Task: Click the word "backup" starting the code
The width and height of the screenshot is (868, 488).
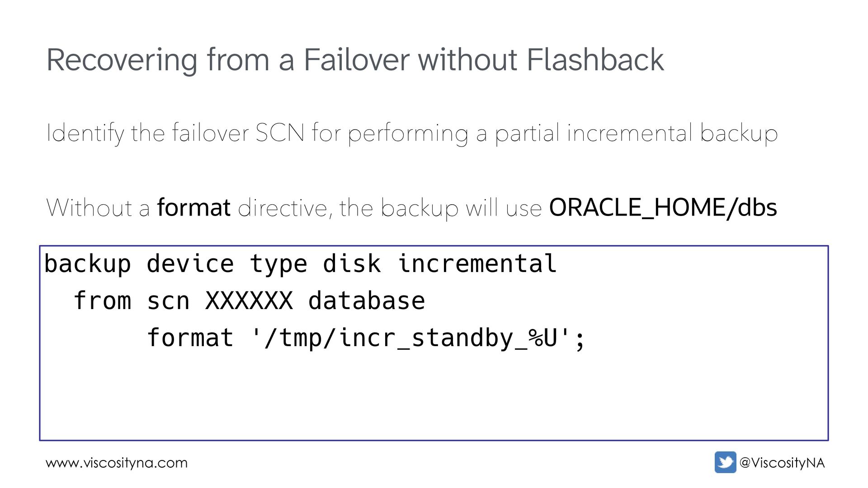Action: point(88,264)
